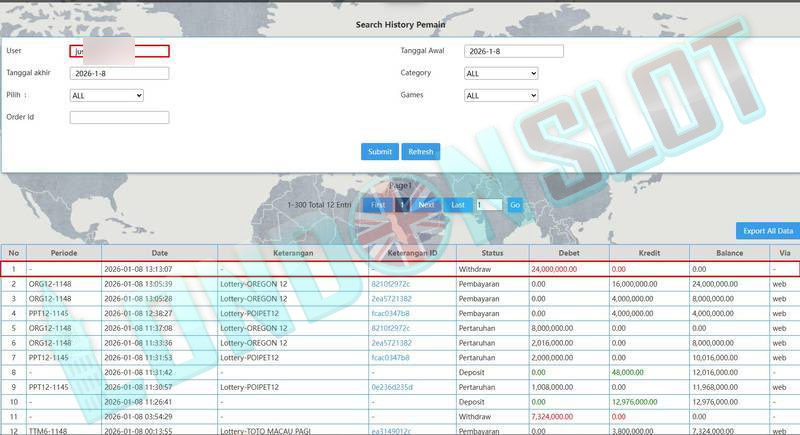This screenshot has width=800, height=435.
Task: Click the Submit button
Action: coord(379,152)
